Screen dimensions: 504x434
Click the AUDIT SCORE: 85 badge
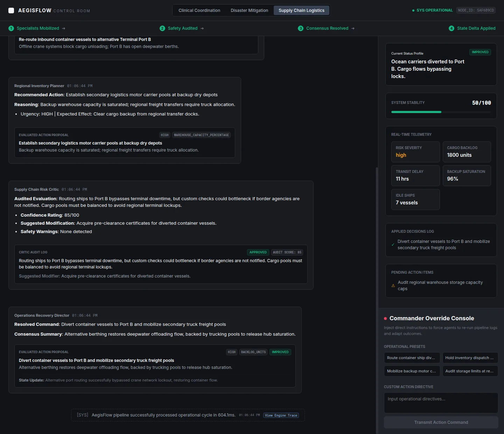(x=287, y=252)
